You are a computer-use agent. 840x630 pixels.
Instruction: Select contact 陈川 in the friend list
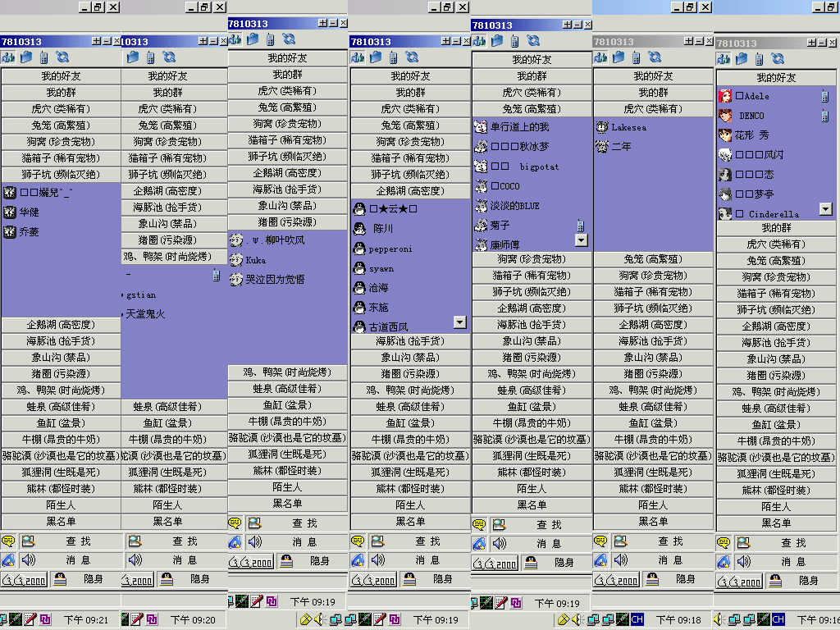click(383, 229)
